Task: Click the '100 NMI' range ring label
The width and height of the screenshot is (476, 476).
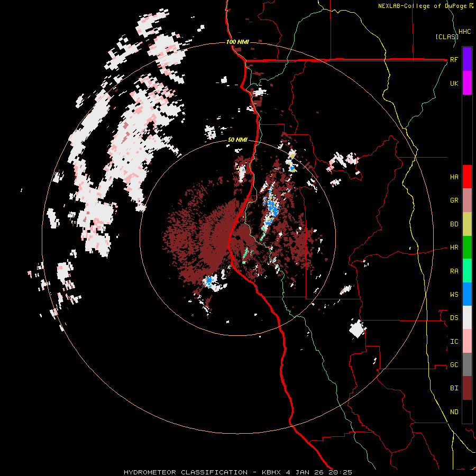Action: [x=237, y=42]
